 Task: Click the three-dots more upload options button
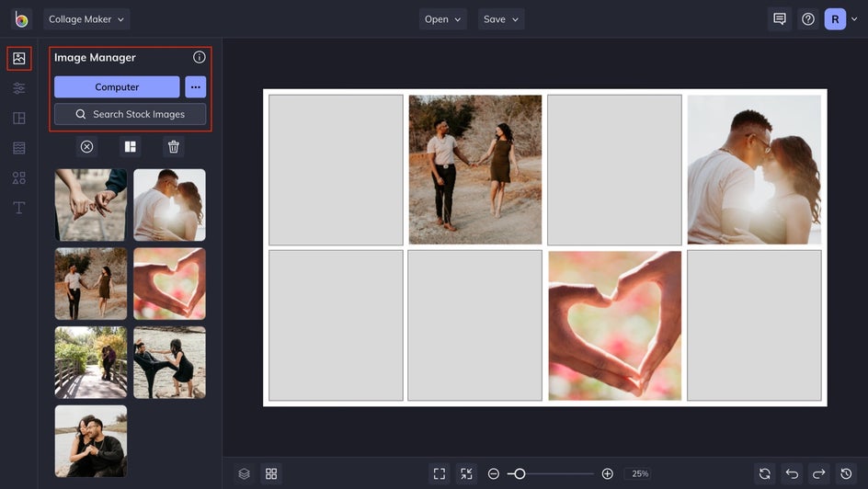(196, 86)
